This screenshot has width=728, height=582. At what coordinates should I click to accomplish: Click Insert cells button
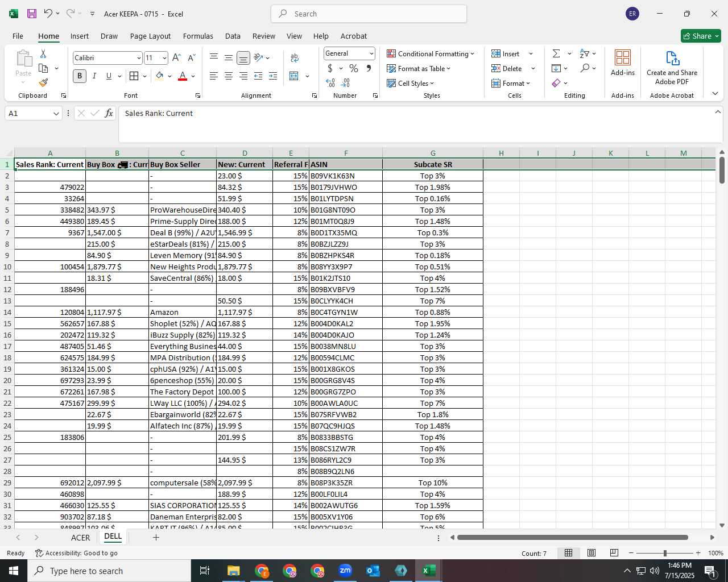click(x=506, y=53)
